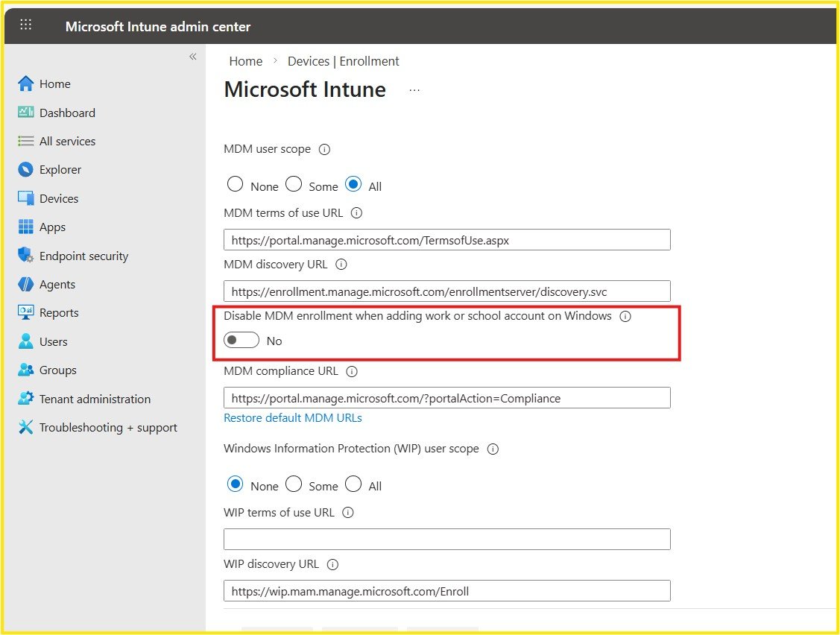
Task: Show info for MDM terms of use URL
Action: [x=356, y=212]
